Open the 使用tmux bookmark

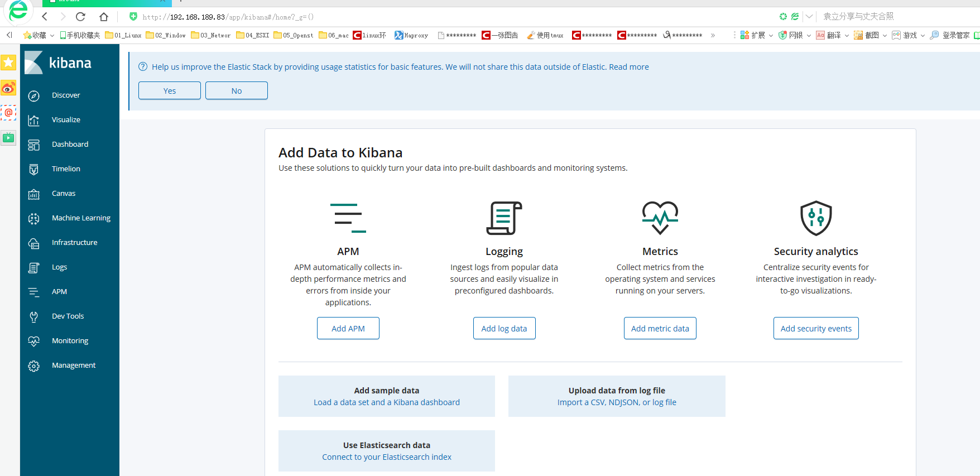[x=545, y=35]
